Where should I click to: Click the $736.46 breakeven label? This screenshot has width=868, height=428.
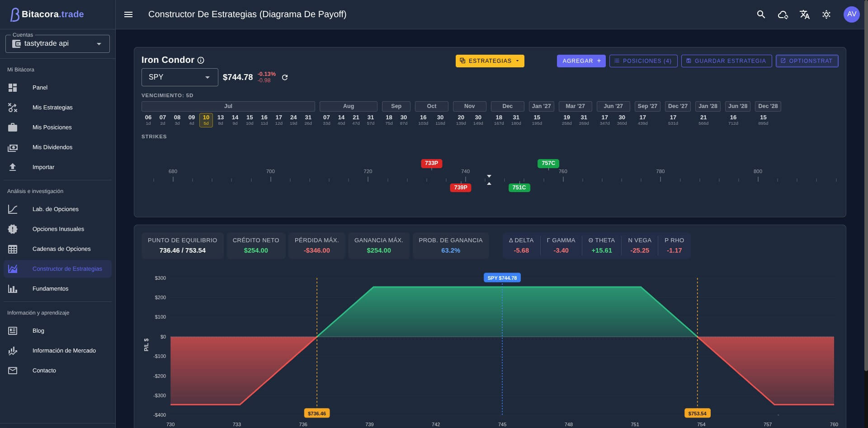click(317, 413)
